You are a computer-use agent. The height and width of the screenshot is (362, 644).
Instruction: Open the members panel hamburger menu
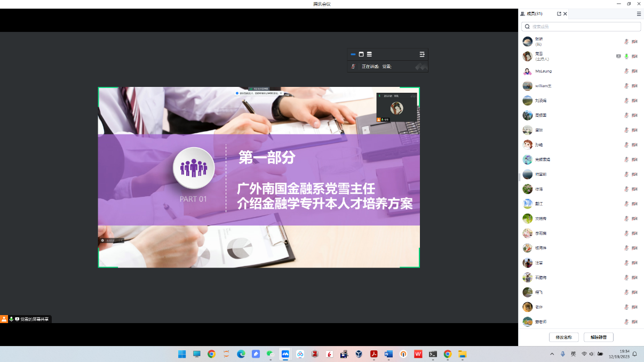(x=639, y=14)
